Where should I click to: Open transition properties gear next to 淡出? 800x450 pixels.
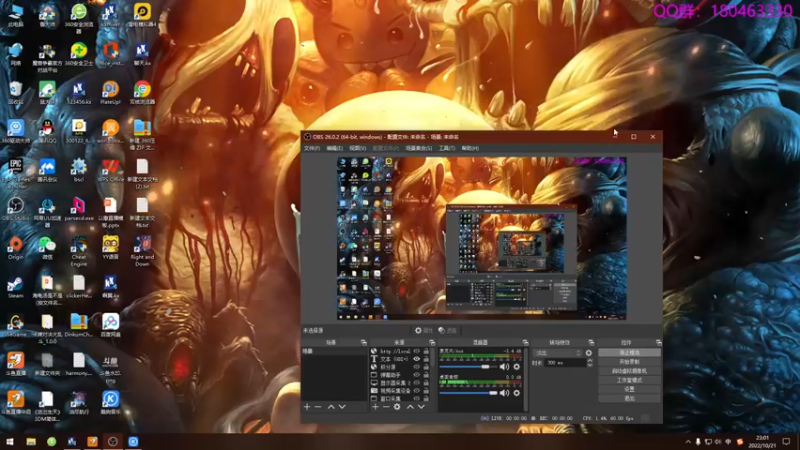tap(589, 353)
